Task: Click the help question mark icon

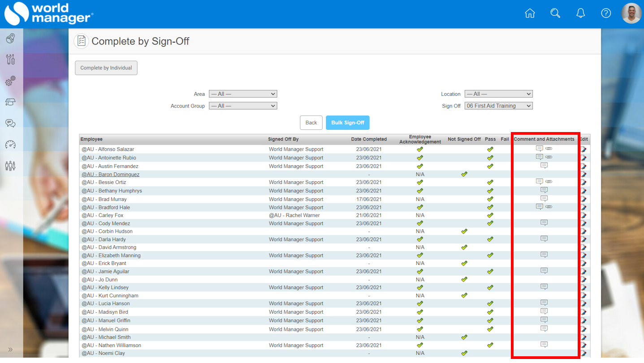Action: 606,13
